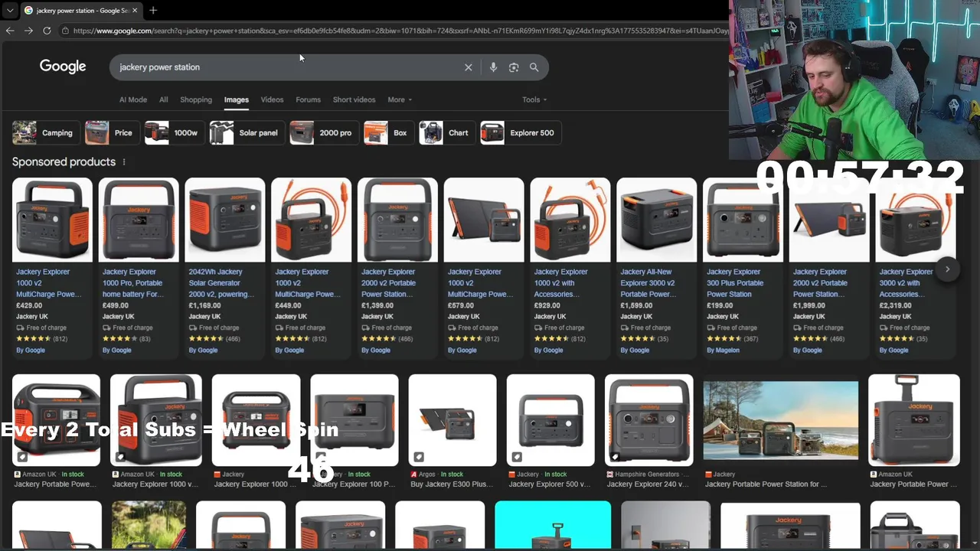Click the Google logo
This screenshot has width=980, height=551.
63,67
